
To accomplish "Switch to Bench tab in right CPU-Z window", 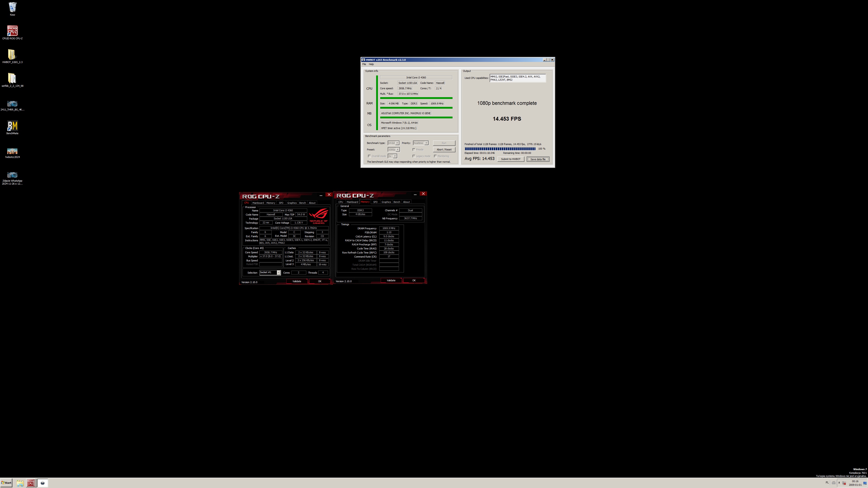I will tap(397, 202).
